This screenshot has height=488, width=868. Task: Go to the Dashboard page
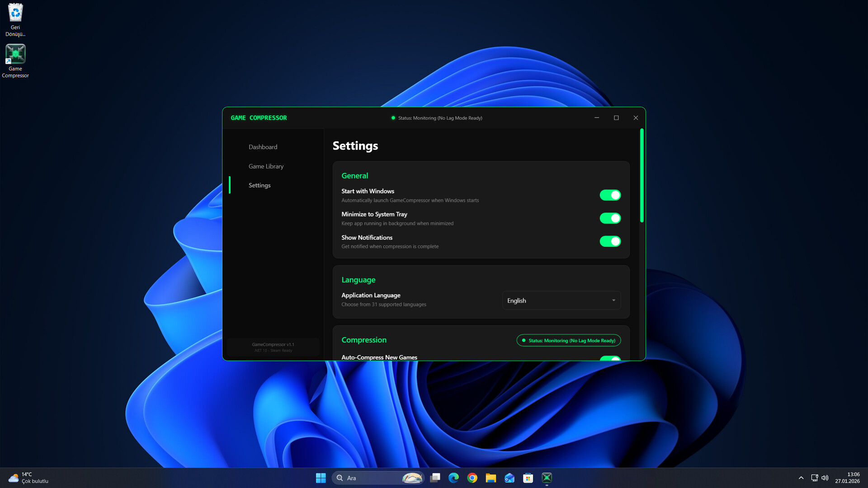263,147
